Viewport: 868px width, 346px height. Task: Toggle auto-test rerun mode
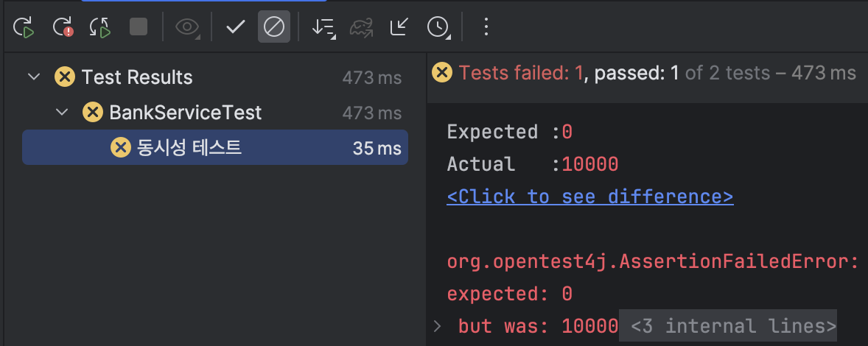click(x=100, y=27)
